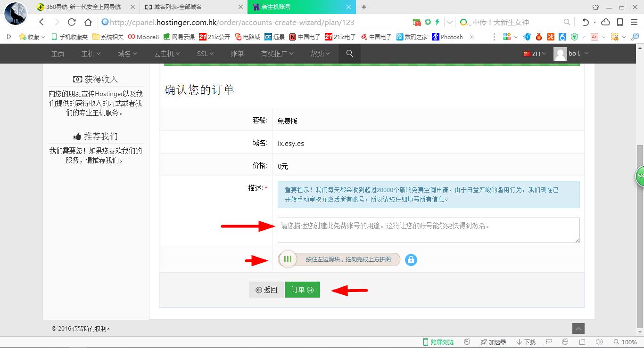Click the 返回 back button
This screenshot has width=644, height=348.
click(x=266, y=290)
